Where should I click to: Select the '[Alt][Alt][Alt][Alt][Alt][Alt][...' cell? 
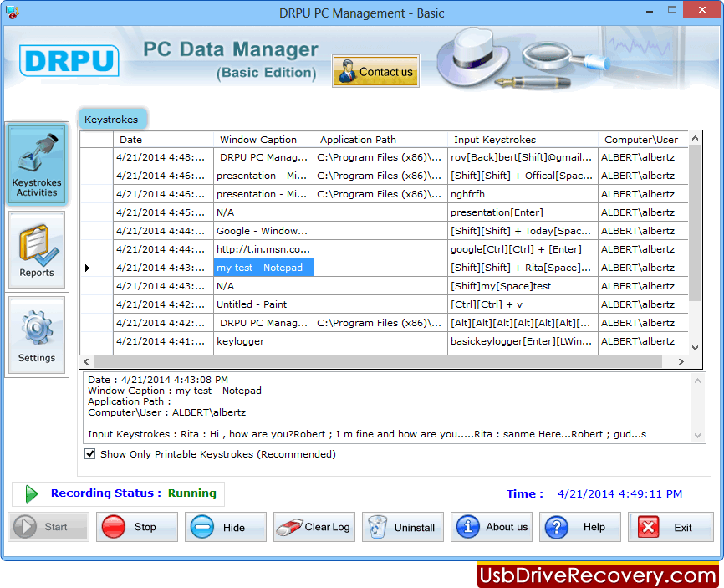tap(523, 323)
